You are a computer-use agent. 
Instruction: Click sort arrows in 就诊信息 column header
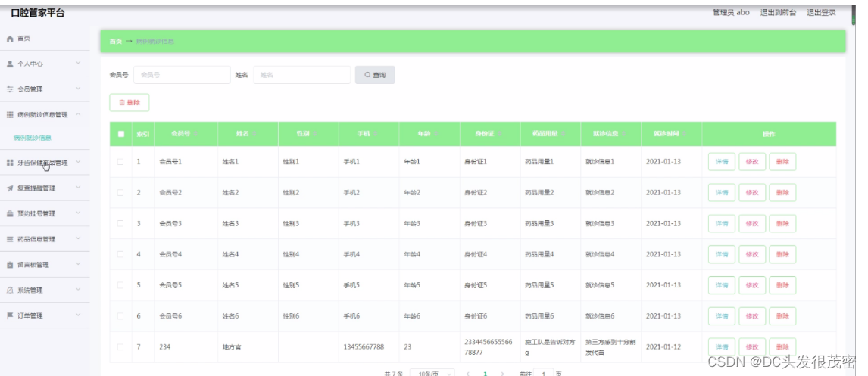pyautogui.click(x=624, y=134)
